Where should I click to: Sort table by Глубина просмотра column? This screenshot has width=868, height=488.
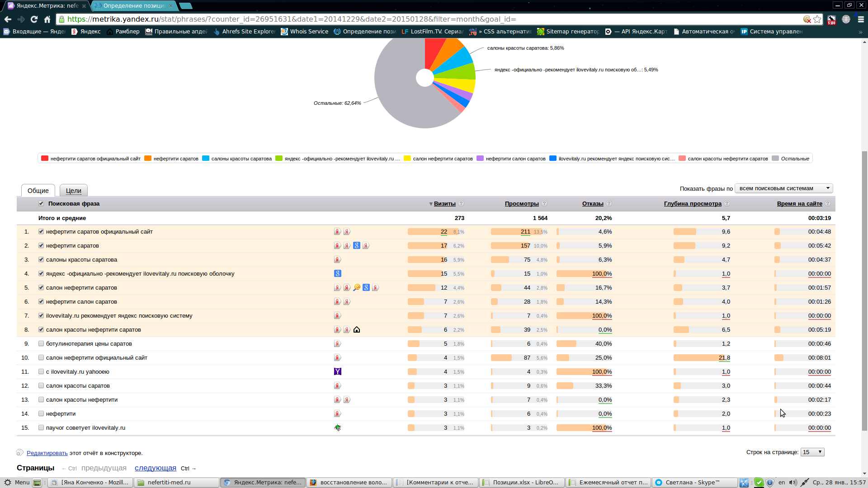tap(693, 203)
